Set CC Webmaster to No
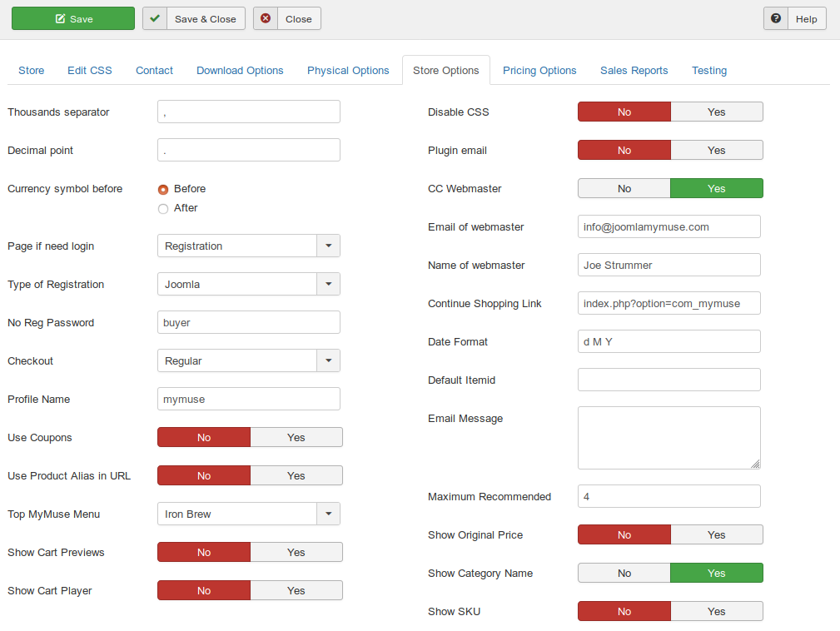The height and width of the screenshot is (631, 840). (624, 189)
